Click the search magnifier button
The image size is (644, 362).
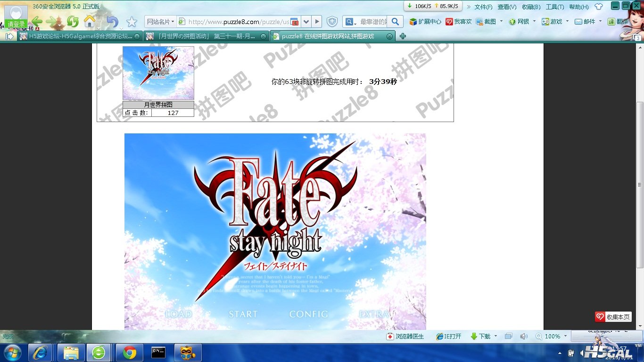(395, 22)
